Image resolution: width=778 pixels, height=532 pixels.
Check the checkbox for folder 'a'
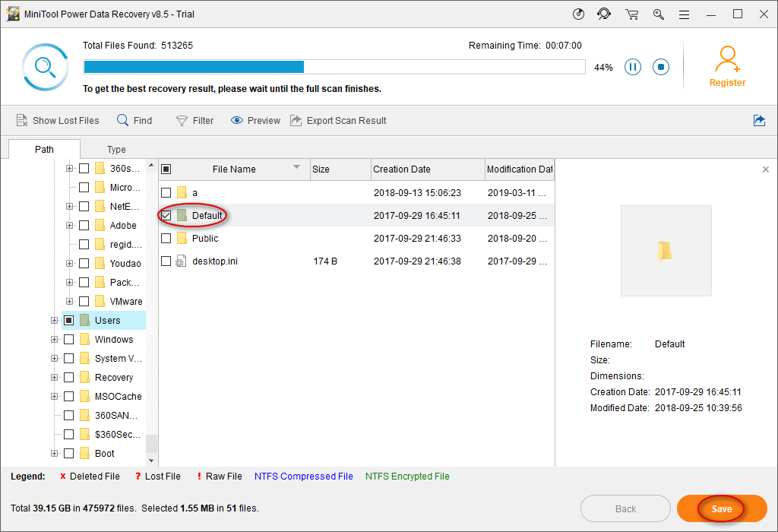point(166,192)
